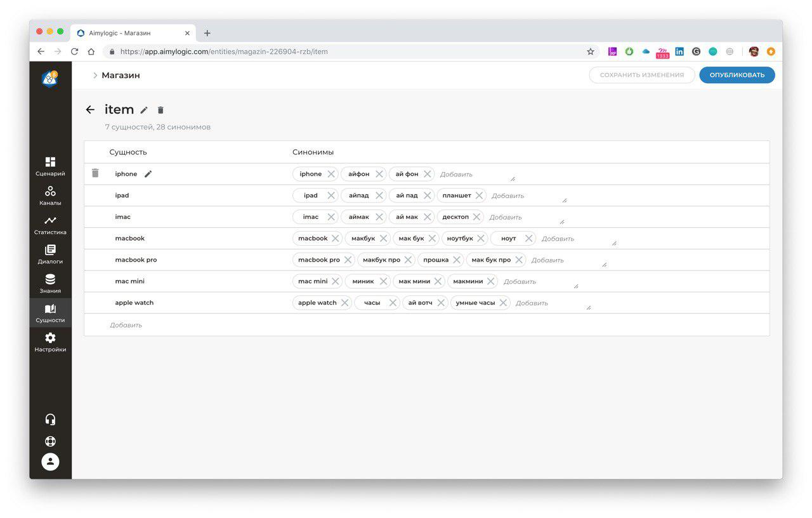Remove the умные часы synonym chip

[503, 303]
